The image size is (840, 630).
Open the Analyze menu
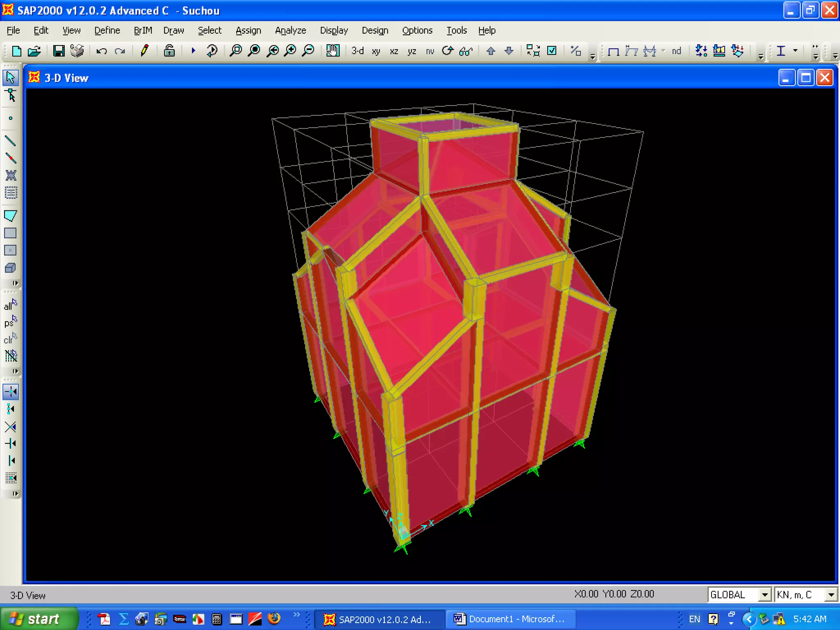click(x=290, y=30)
